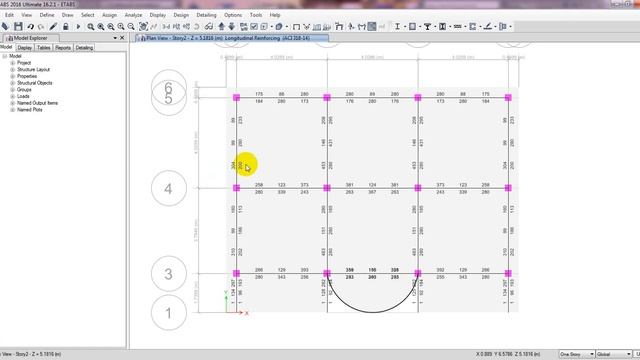Open the Display tab in Model Explorer
Image resolution: width=640 pixels, height=360 pixels.
[x=24, y=48]
